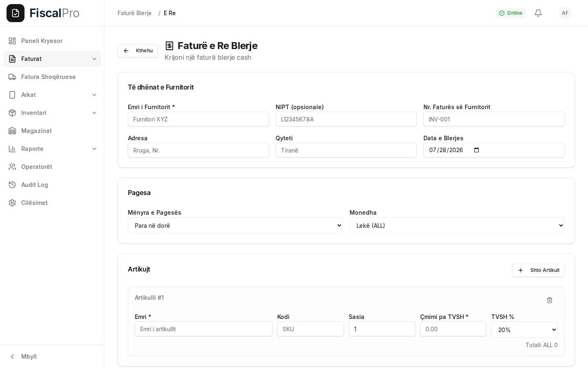588x368 pixels.
Task: Expand the Inventari submenu chevron
Action: pyautogui.click(x=94, y=113)
